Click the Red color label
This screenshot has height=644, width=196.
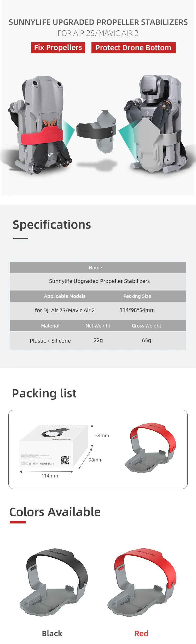pos(141,633)
